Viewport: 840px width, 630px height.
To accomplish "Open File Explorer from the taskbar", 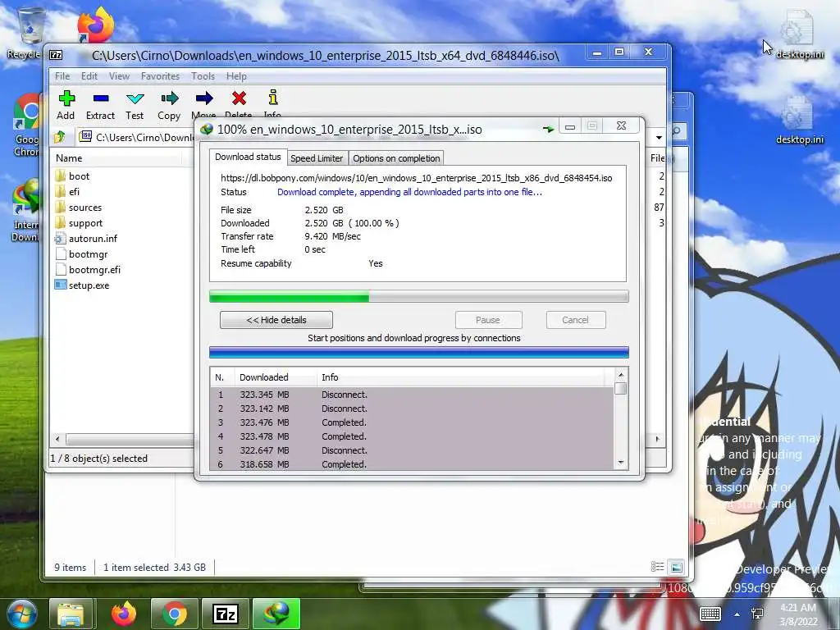I will pos(71,614).
